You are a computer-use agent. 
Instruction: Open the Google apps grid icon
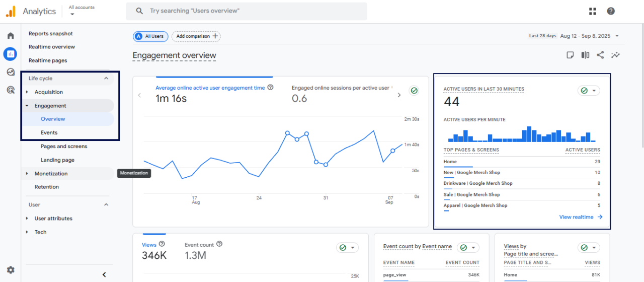pyautogui.click(x=593, y=11)
